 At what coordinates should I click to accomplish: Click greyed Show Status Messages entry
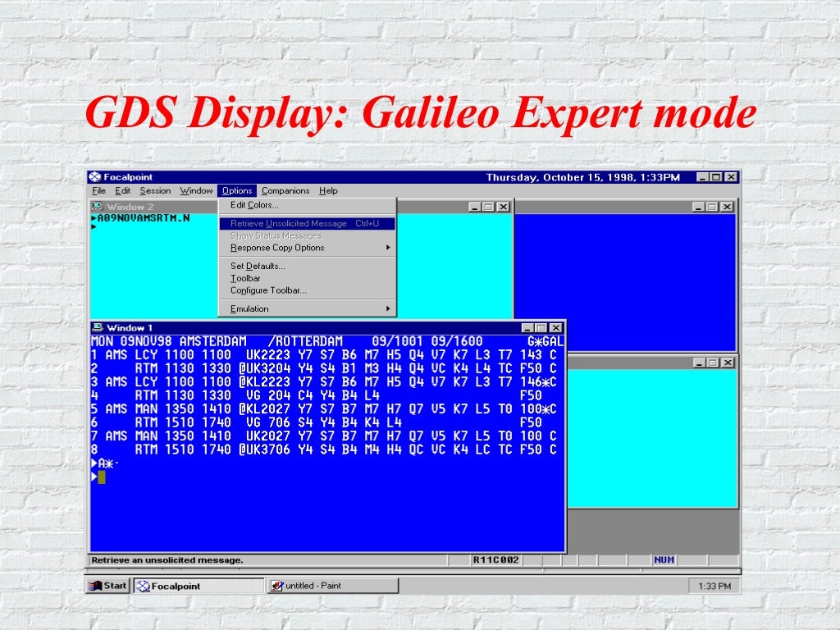(307, 235)
